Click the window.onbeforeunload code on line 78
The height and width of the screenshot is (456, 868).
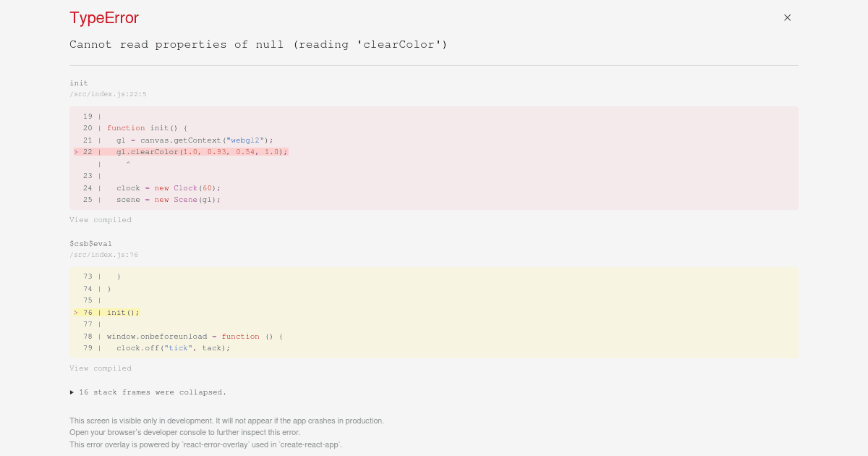(157, 336)
